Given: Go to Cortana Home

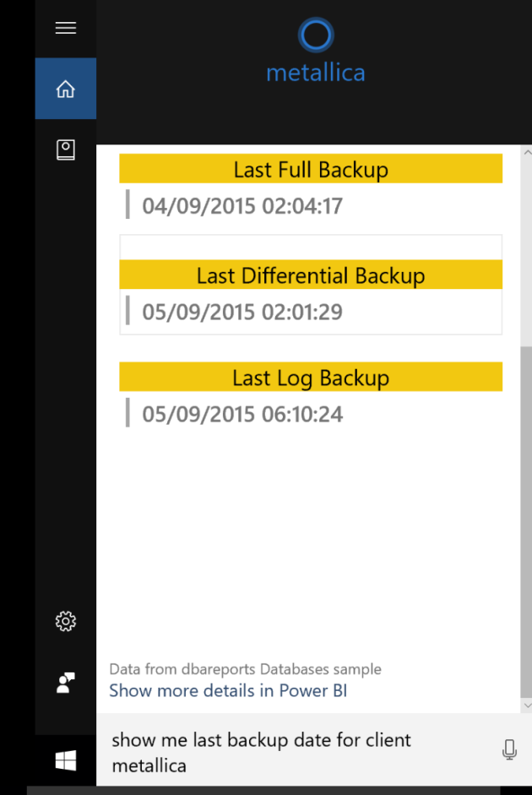Looking at the screenshot, I should [x=66, y=89].
